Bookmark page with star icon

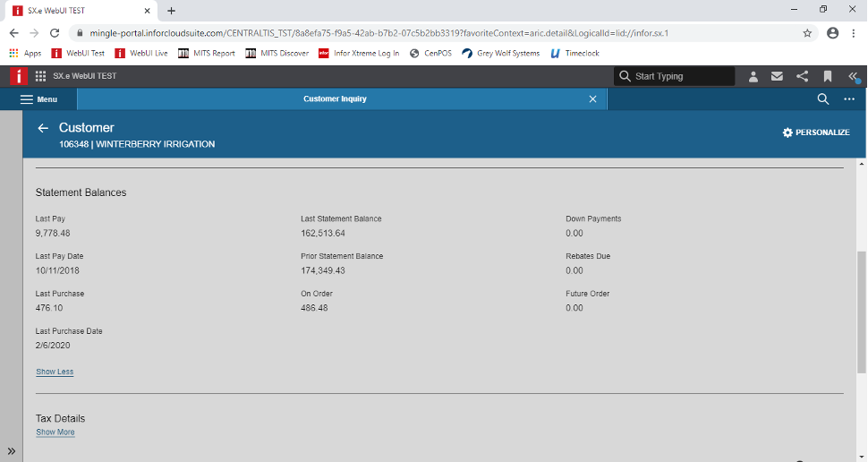[807, 33]
